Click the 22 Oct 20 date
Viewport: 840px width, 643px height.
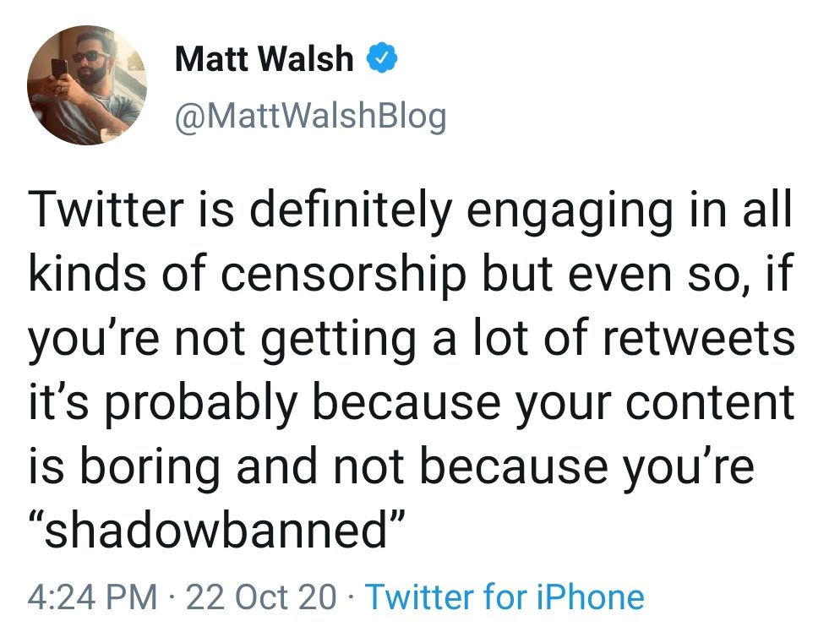(261, 597)
